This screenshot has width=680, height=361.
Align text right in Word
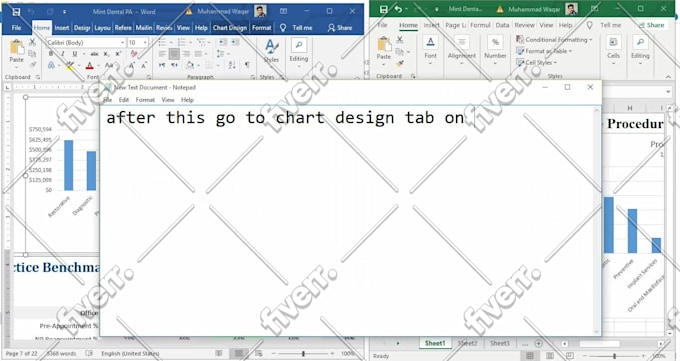click(186, 54)
